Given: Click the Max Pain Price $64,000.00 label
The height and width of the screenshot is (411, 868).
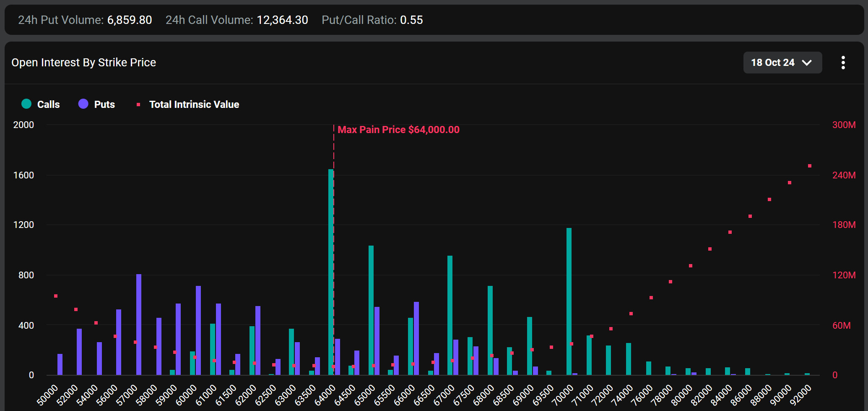Looking at the screenshot, I should [x=398, y=130].
